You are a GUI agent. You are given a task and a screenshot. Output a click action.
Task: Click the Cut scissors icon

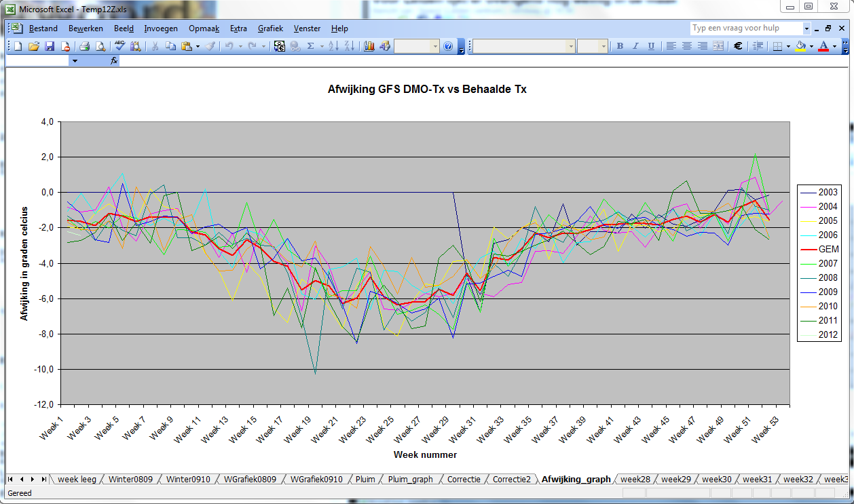point(155,46)
